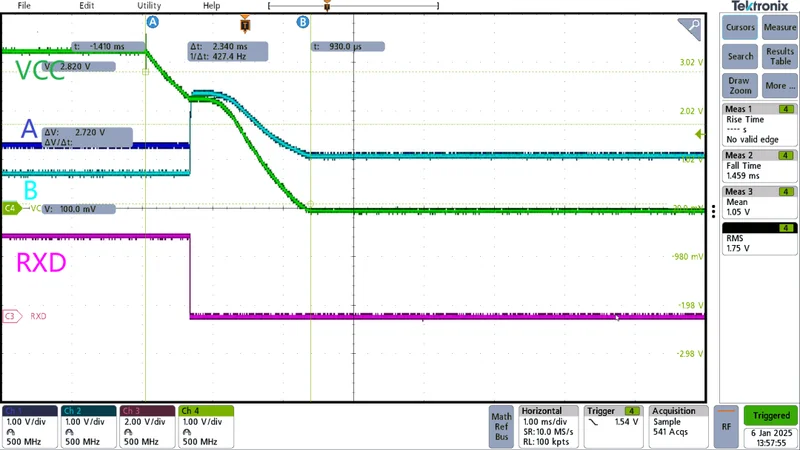Open the Meas 2 Fall Time badge

coord(759,166)
